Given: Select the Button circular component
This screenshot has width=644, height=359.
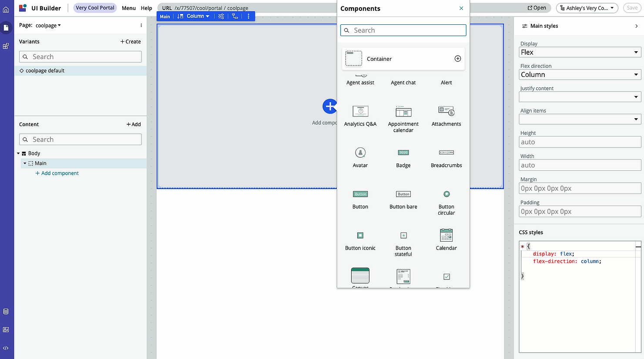Looking at the screenshot, I should click(446, 202).
